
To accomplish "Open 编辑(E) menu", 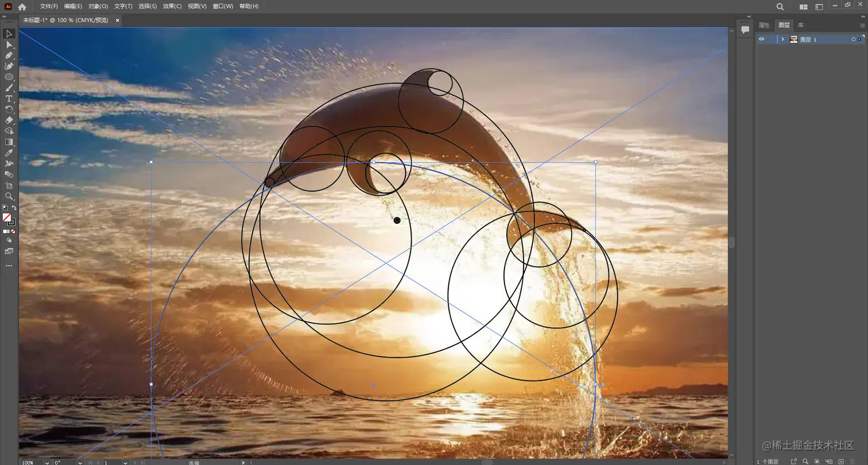I will [73, 6].
